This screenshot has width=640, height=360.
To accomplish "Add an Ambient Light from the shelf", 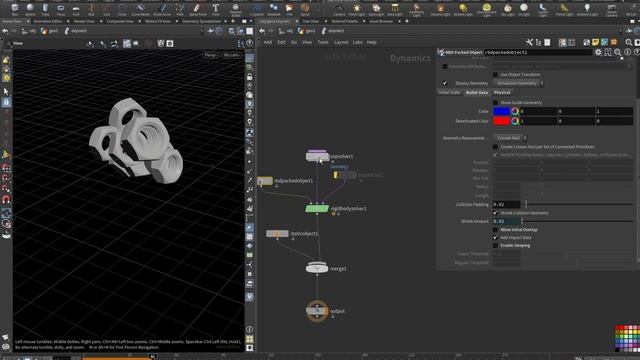I will pos(587,9).
